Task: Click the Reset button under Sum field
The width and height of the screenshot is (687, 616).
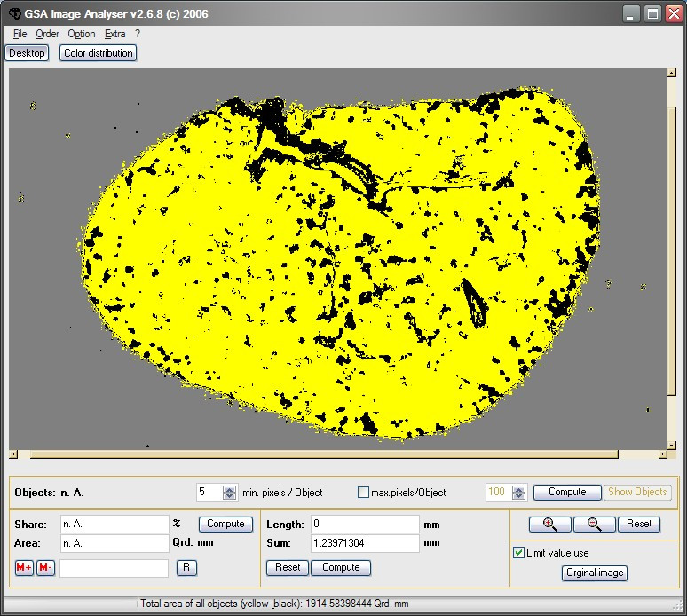Action: 288,567
